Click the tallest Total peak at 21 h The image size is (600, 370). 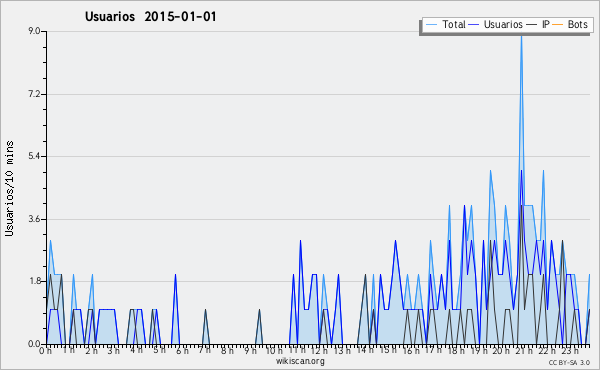[521, 37]
